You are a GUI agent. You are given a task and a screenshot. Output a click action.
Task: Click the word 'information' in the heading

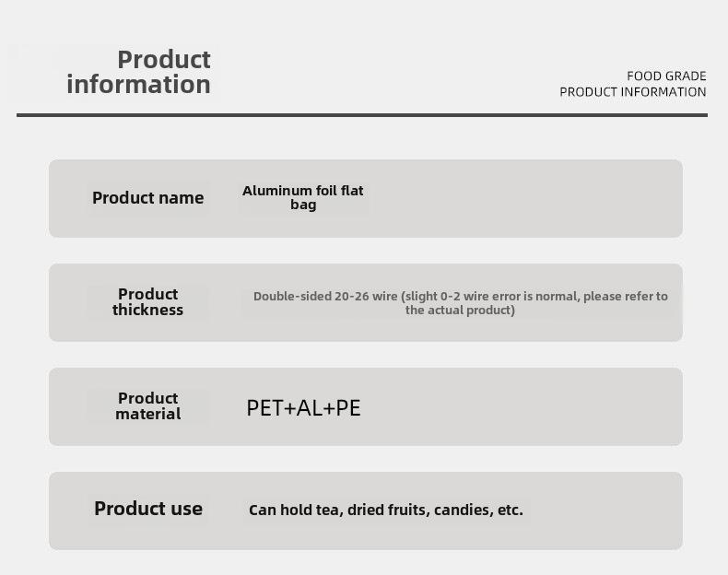coord(139,85)
